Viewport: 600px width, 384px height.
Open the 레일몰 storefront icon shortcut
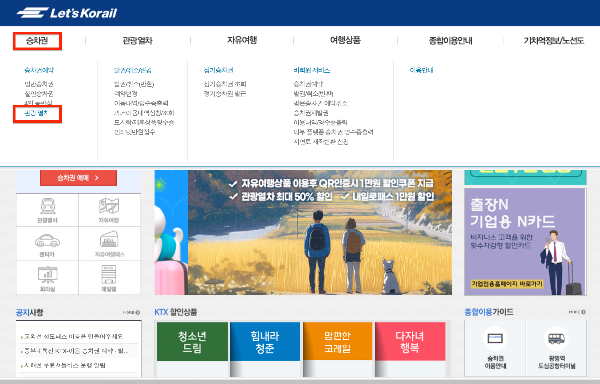pos(109,278)
